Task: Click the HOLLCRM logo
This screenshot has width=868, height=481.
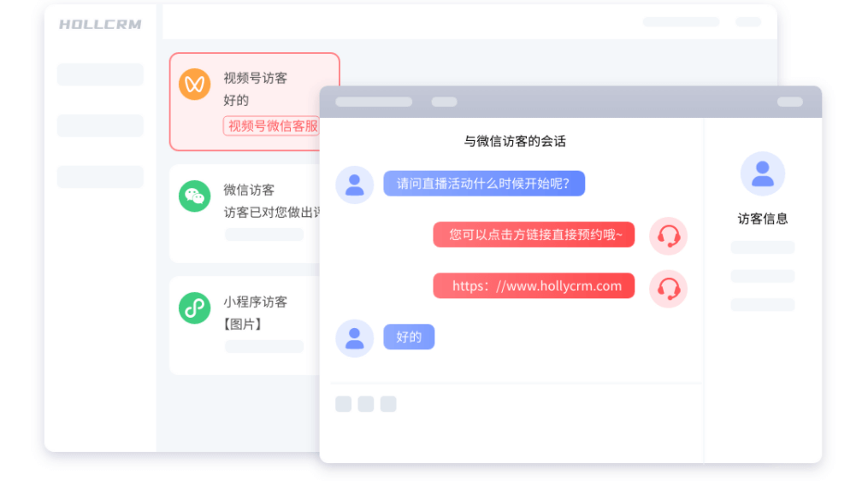Action: point(100,24)
